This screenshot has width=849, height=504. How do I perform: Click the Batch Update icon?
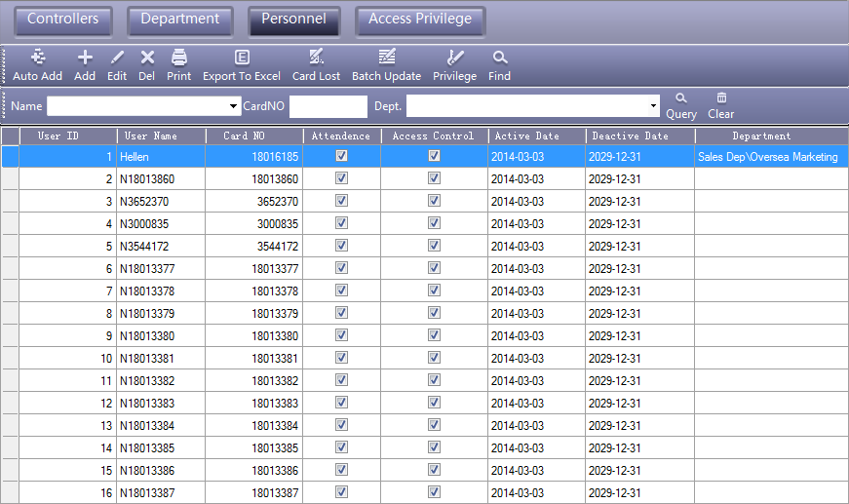[x=387, y=57]
